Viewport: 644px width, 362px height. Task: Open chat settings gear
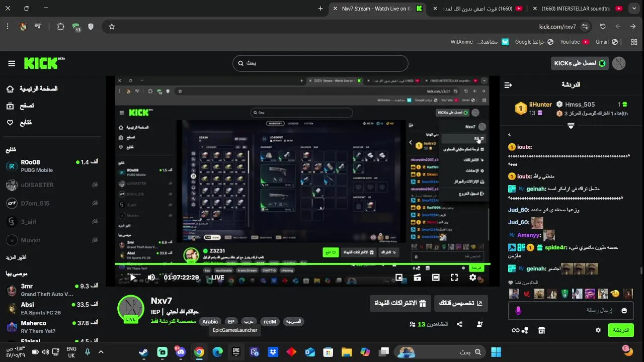coord(598,330)
